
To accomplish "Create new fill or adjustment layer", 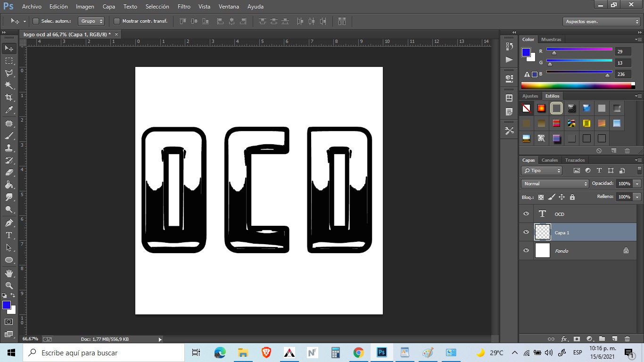I will point(589,339).
